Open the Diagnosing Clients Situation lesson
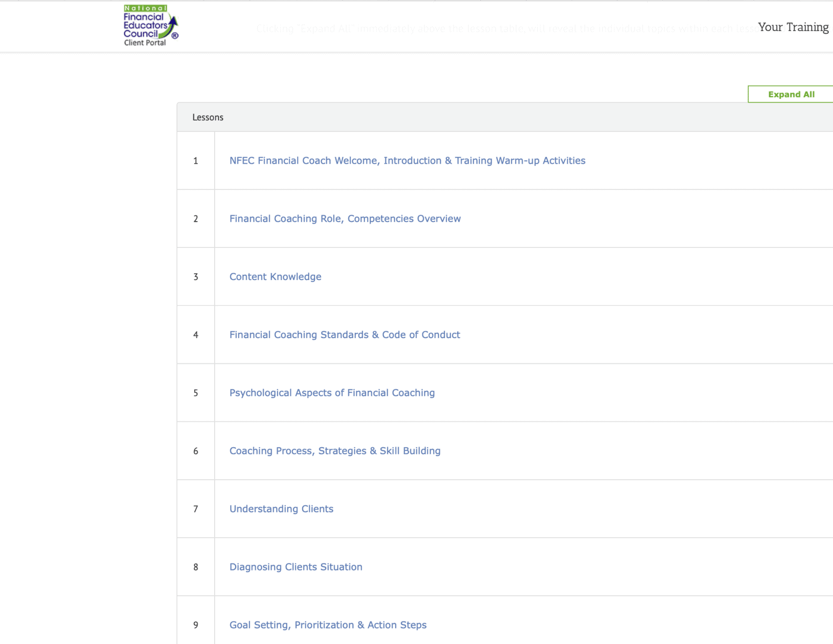The height and width of the screenshot is (644, 833). 296,567
